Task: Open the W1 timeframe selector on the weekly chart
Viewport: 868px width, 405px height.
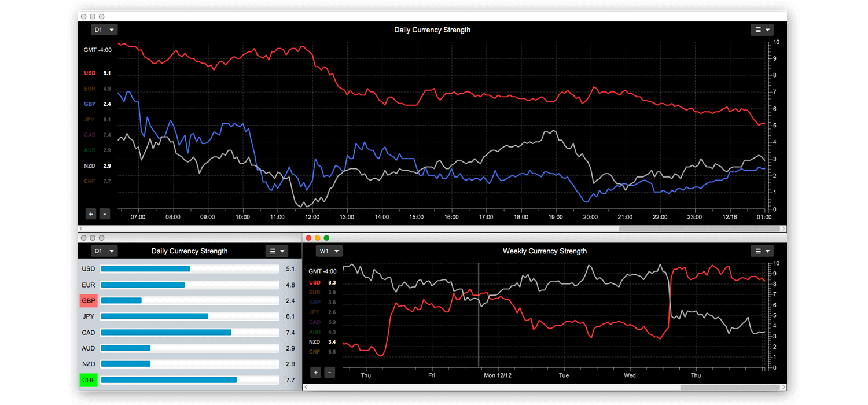Action: tap(329, 251)
